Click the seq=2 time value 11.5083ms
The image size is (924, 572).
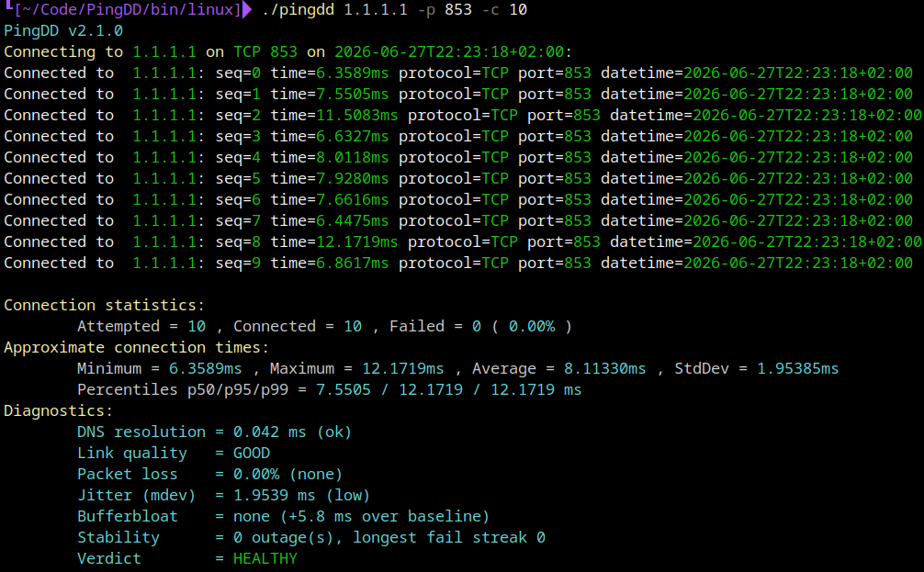[357, 116]
